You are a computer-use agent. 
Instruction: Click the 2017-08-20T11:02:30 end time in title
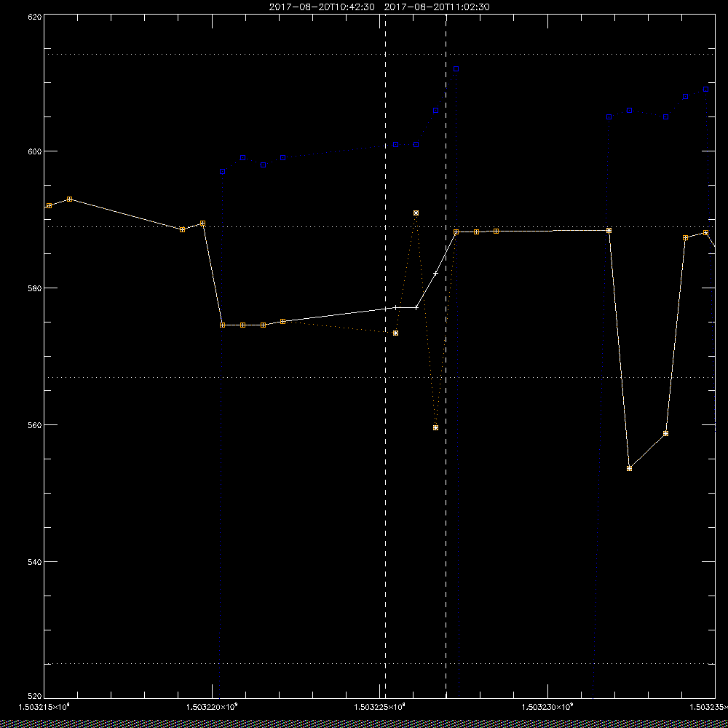point(437,7)
